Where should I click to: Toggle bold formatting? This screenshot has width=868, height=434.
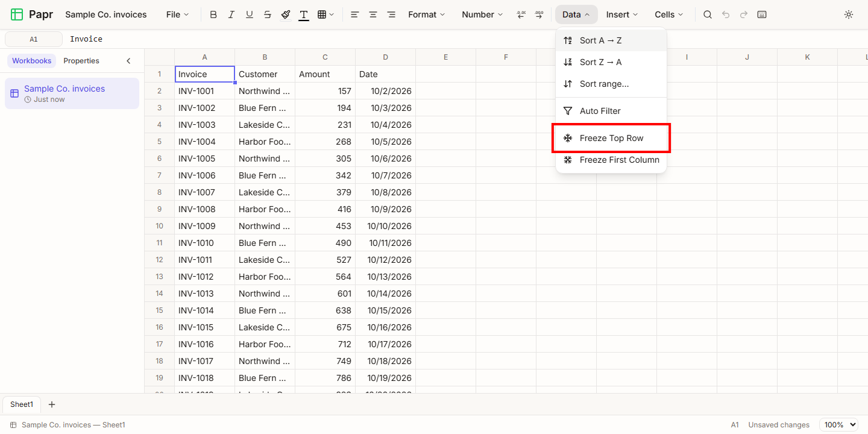point(213,14)
